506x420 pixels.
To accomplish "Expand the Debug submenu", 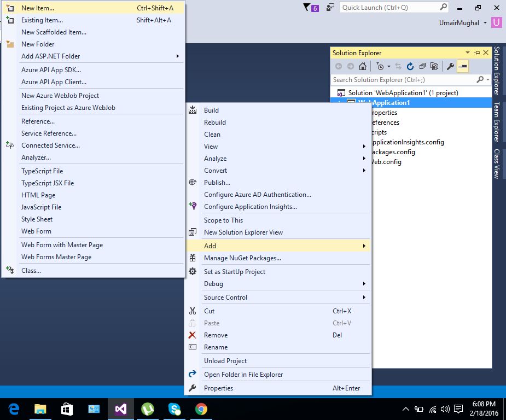I will coord(278,284).
